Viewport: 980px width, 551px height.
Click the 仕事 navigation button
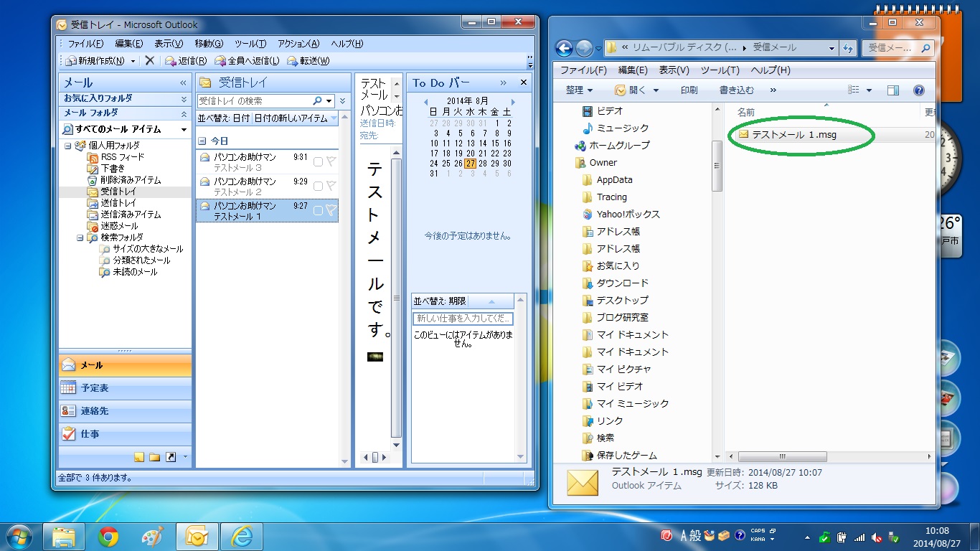125,434
